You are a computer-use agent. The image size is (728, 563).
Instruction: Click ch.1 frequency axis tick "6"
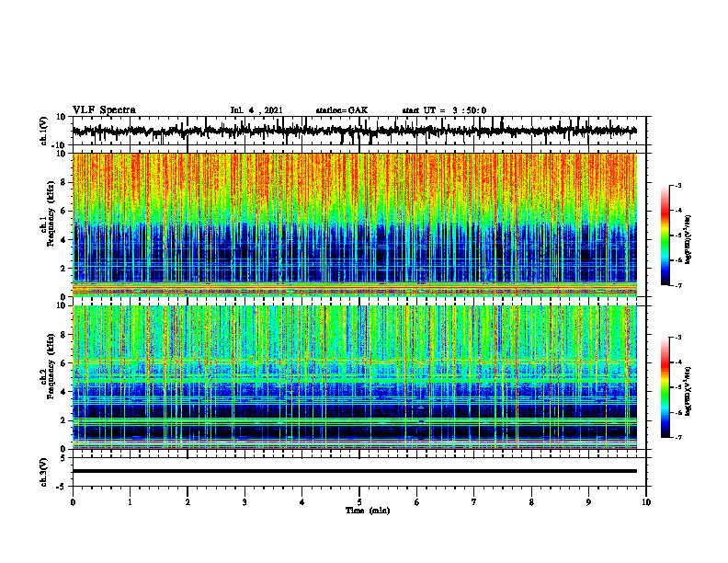tap(64, 211)
